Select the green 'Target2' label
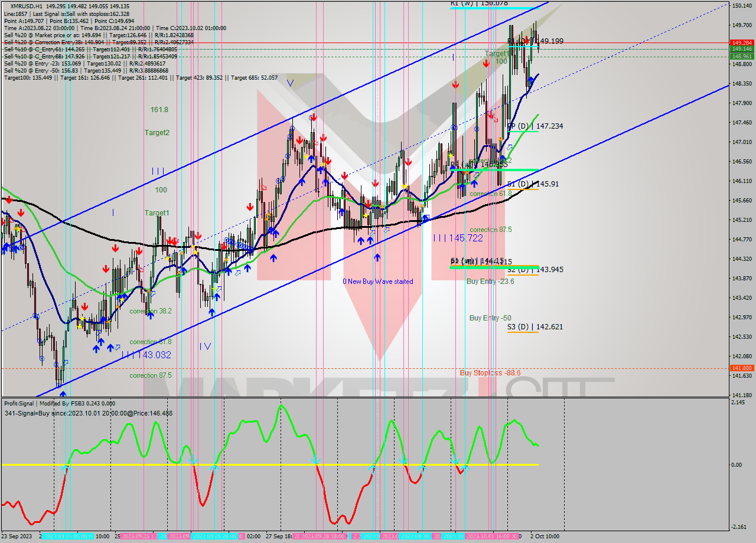 pyautogui.click(x=157, y=133)
